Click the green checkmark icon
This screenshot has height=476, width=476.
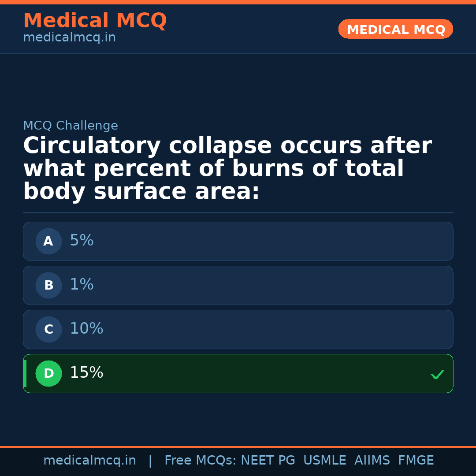[x=437, y=375]
